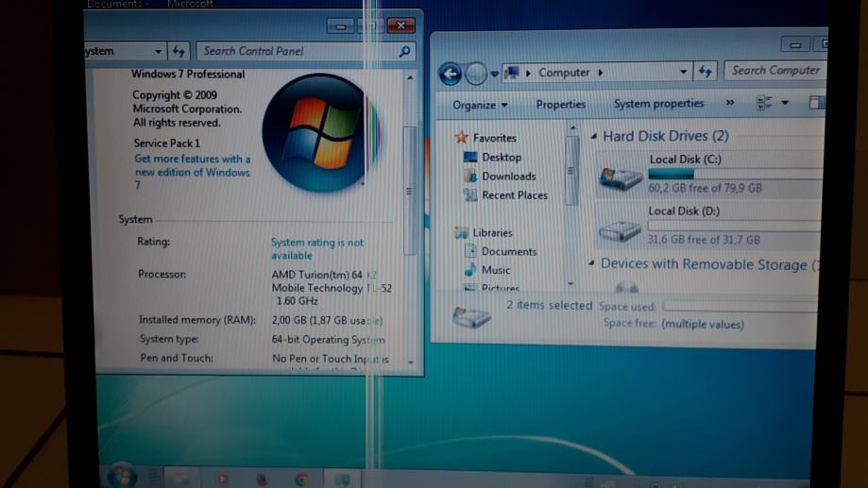Open Music library
This screenshot has height=488, width=868.
point(496,270)
